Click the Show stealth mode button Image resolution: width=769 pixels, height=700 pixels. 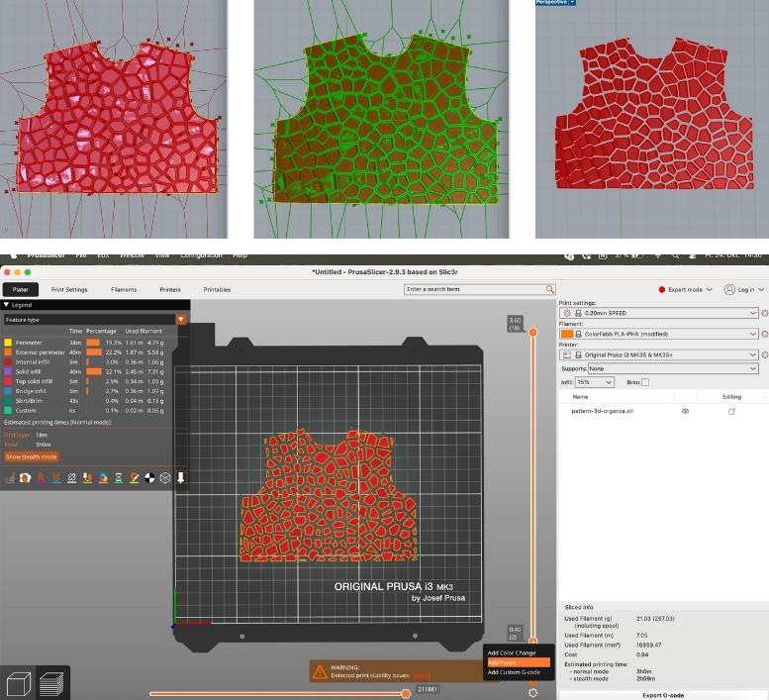[31, 456]
